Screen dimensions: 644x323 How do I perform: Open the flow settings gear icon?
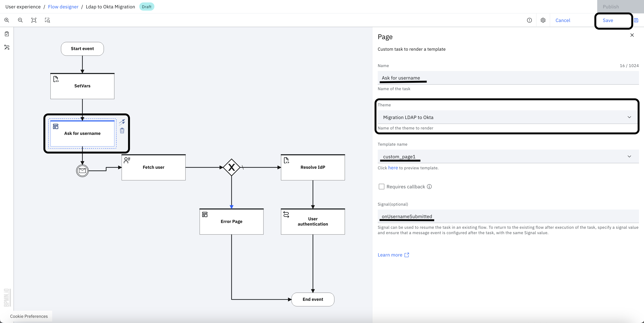[543, 20]
